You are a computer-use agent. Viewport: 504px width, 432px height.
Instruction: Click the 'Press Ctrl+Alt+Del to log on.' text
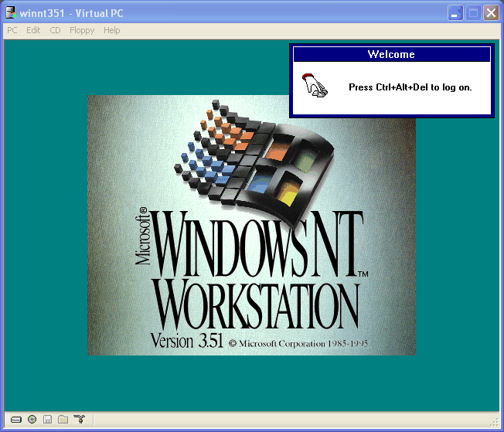(410, 87)
